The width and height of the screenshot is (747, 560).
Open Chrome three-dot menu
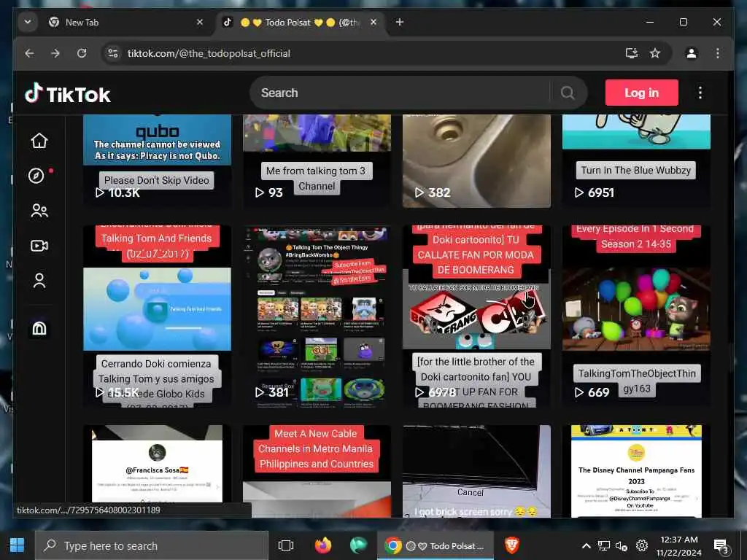coord(718,53)
